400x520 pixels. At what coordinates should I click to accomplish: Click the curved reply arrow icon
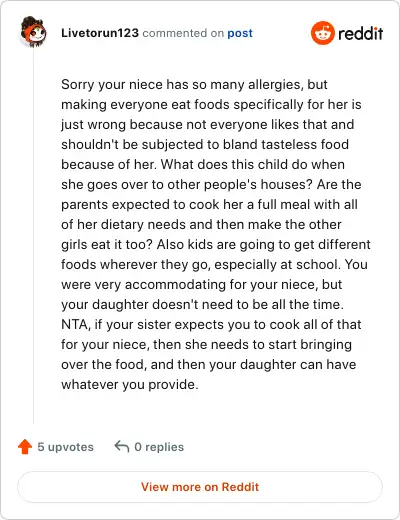point(122,446)
